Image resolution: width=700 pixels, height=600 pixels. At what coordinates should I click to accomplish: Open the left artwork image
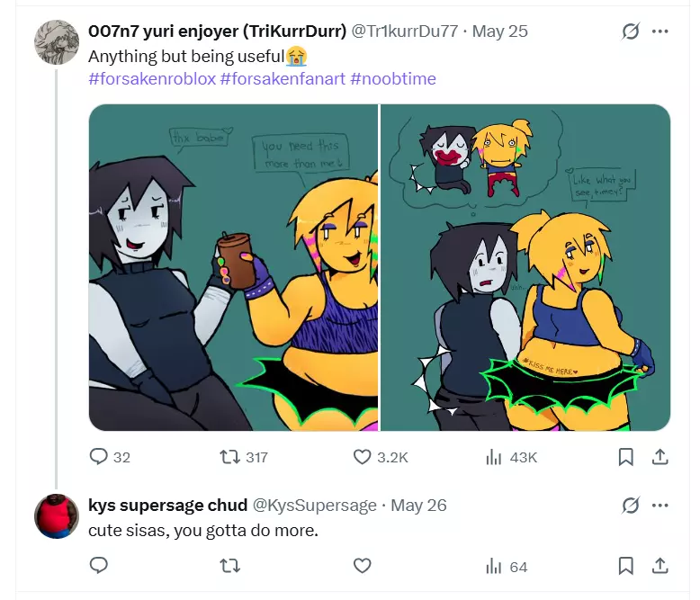[x=233, y=267]
